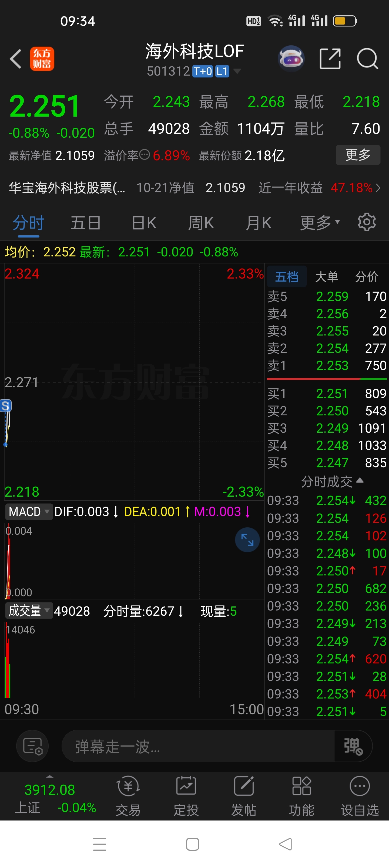The image size is (389, 868).
Task: Tap the buy-sell ratio bar
Action: 327,379
